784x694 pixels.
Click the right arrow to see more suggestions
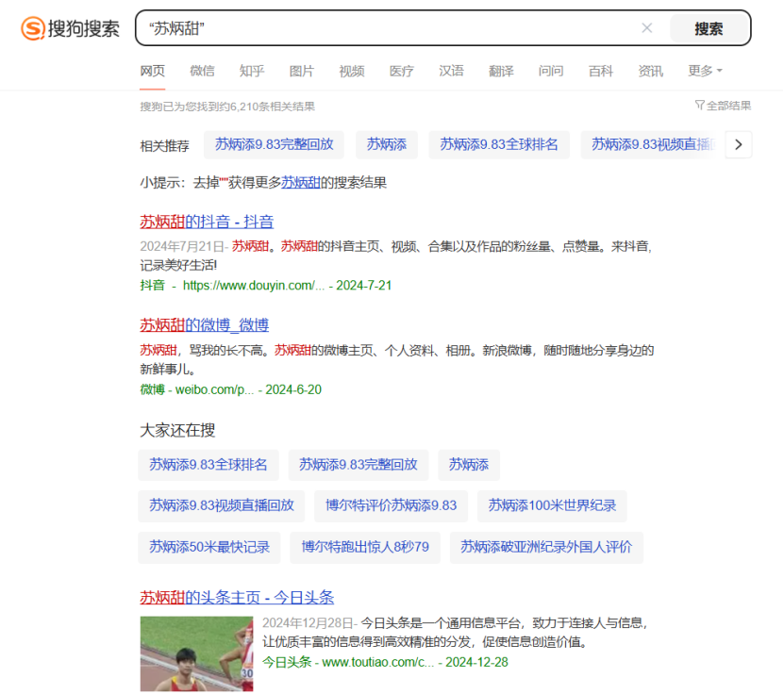pyautogui.click(x=739, y=144)
